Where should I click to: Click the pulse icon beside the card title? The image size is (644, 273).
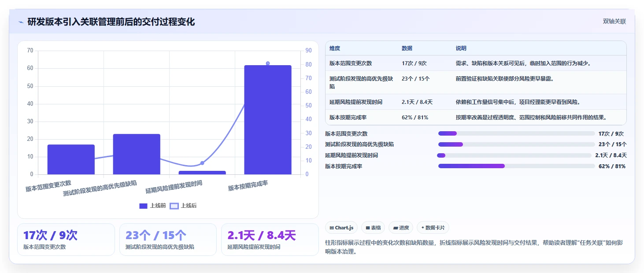pos(21,22)
